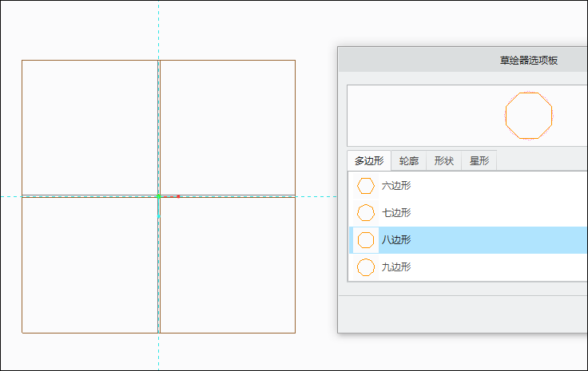Click the nonagon icon beside 九边形

pos(366,267)
